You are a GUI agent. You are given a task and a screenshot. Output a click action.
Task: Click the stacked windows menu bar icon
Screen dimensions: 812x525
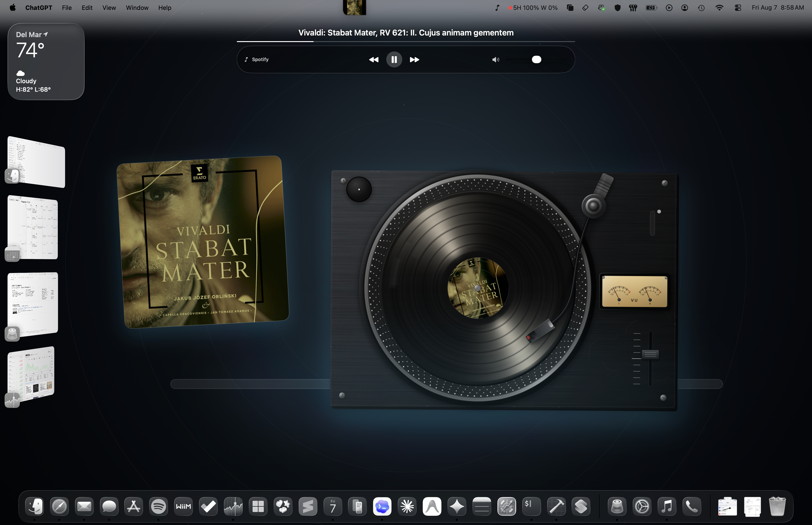click(x=570, y=8)
